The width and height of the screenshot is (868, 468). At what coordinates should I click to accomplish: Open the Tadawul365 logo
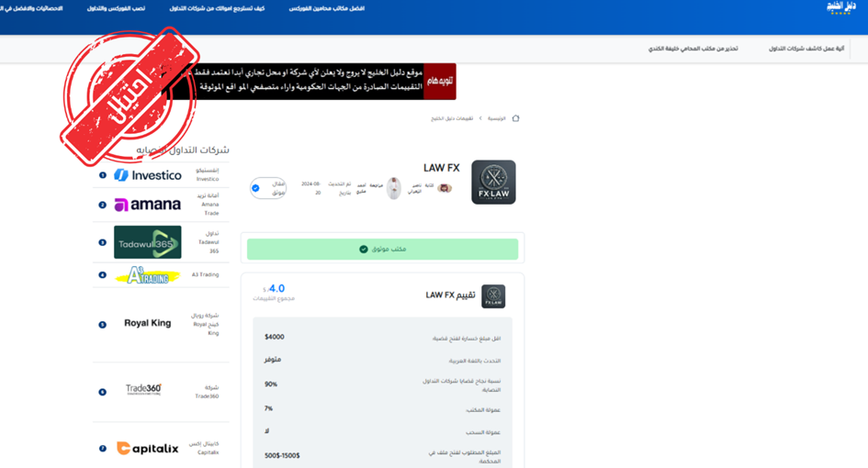148,242
